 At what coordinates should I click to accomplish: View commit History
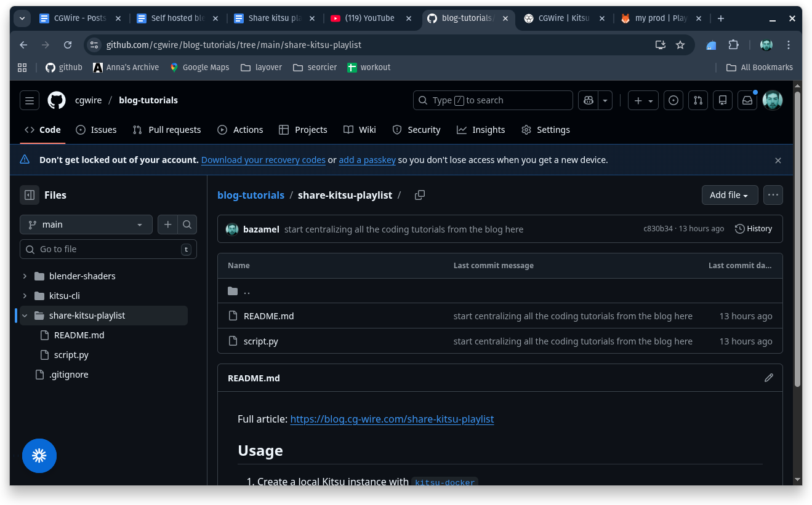(x=754, y=229)
